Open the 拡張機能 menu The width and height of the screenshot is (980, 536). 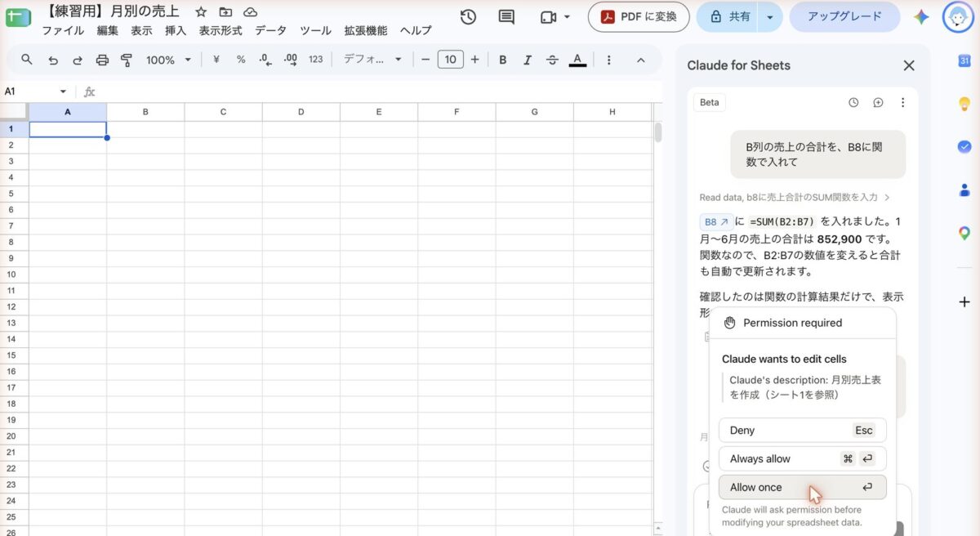coord(365,30)
